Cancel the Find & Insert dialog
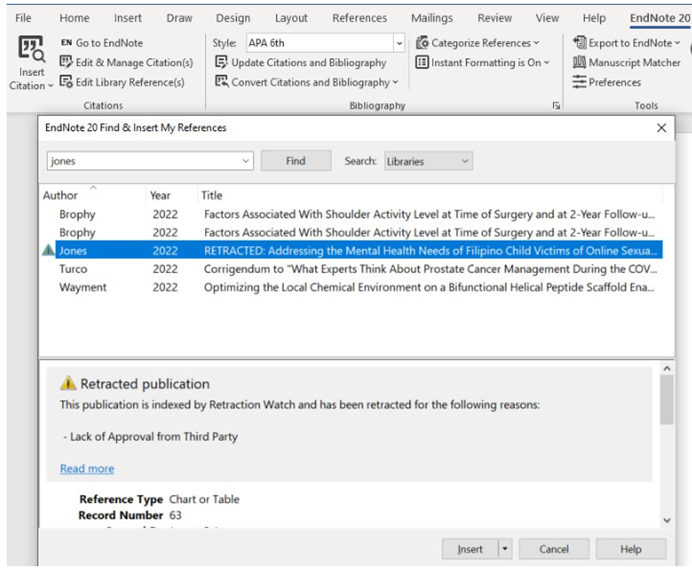 (x=553, y=549)
